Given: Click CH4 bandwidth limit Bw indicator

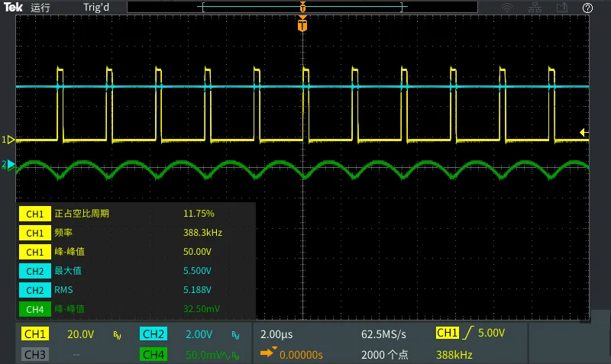Looking at the screenshot, I should [x=235, y=356].
